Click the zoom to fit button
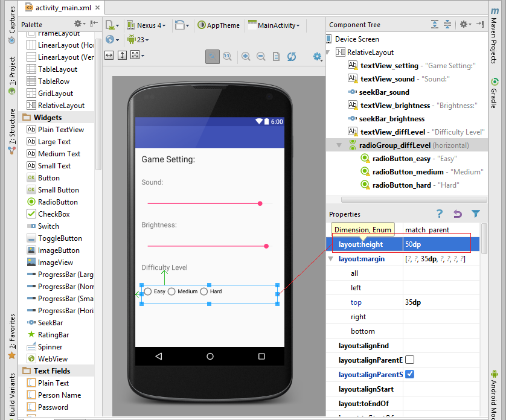Screen dimensions: 506x420 pos(213,57)
